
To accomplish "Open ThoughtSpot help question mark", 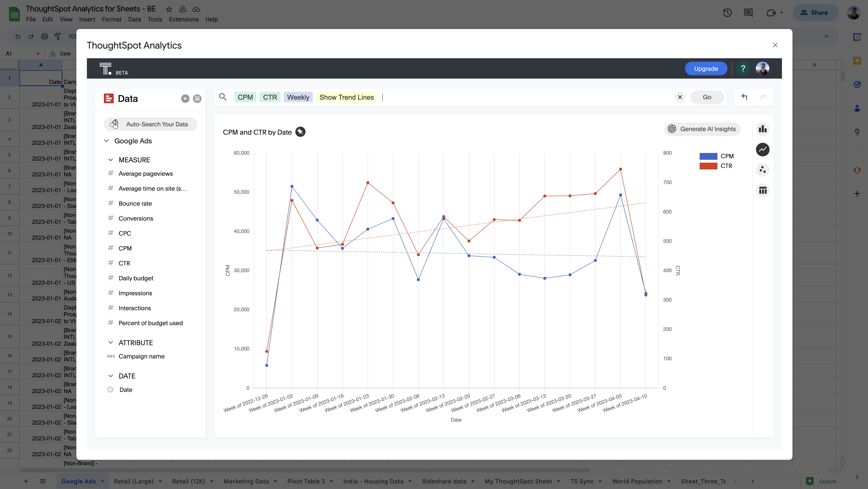I will (743, 69).
